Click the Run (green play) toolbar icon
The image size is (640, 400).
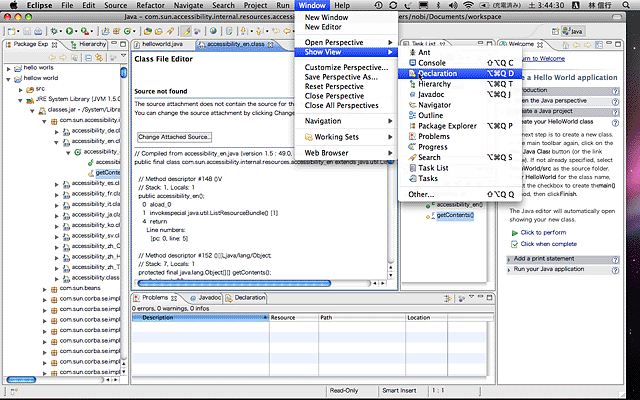[69, 31]
